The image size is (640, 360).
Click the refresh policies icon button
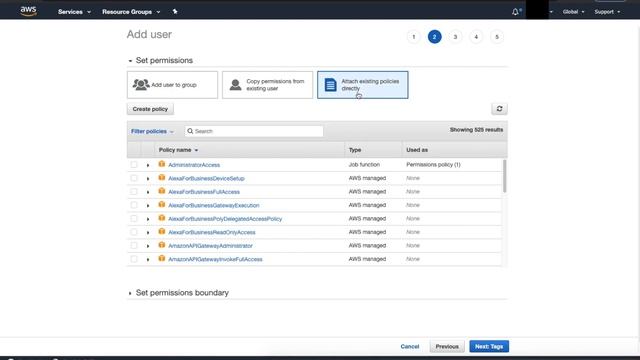[499, 109]
